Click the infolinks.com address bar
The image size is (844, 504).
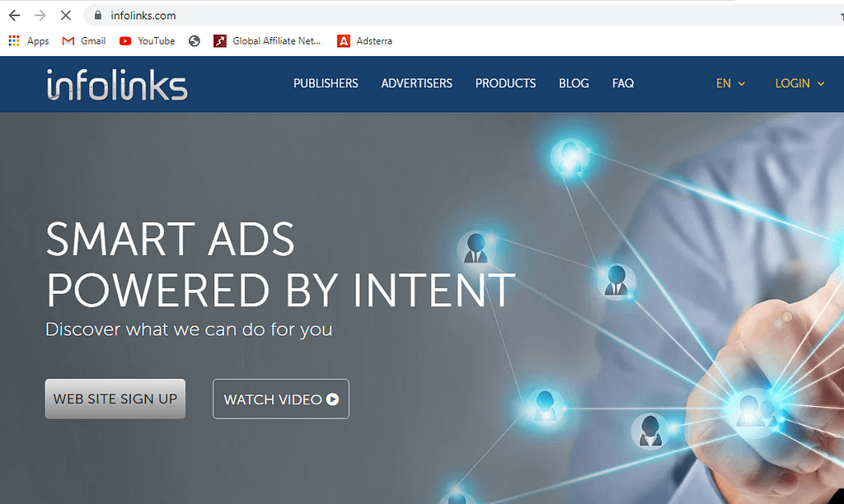click(463, 16)
